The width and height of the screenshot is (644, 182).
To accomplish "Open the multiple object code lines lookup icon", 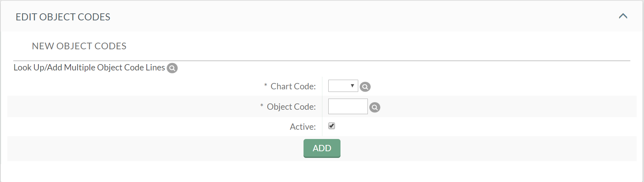I will coord(172,68).
